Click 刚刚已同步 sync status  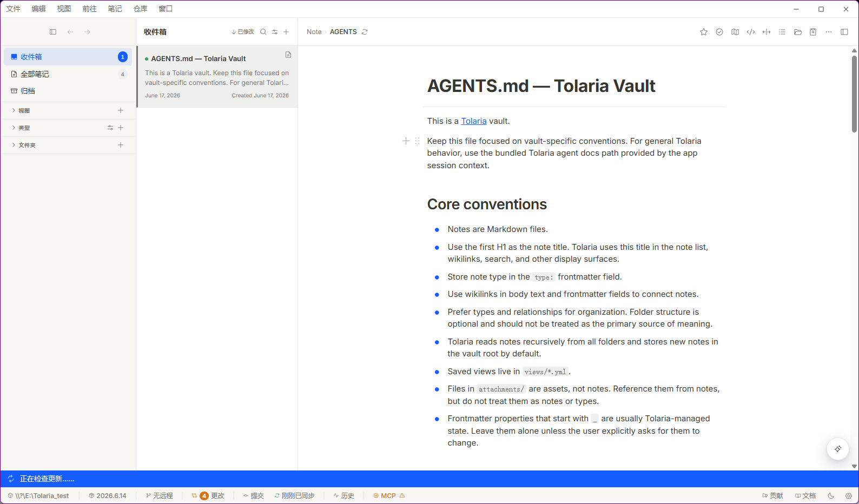(294, 496)
